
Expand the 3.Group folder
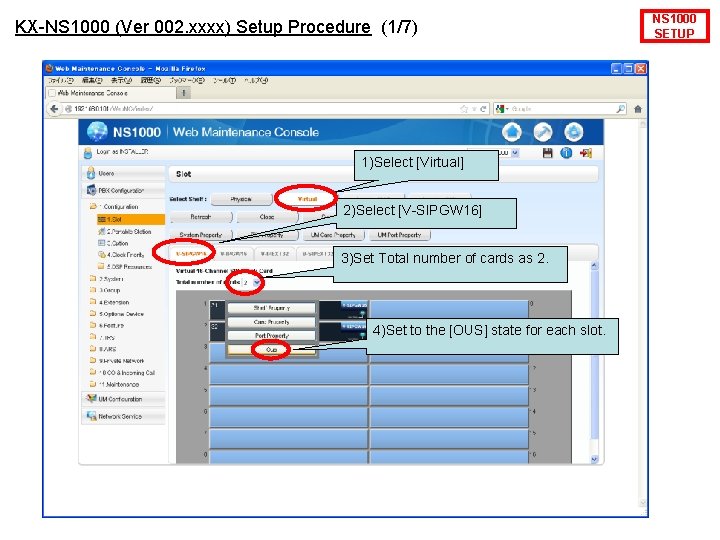[x=105, y=290]
